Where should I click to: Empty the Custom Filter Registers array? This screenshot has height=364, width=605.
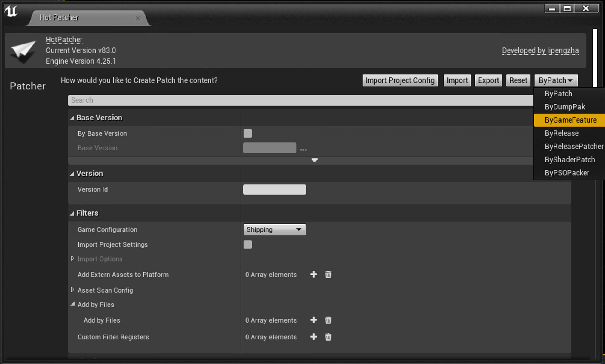328,337
